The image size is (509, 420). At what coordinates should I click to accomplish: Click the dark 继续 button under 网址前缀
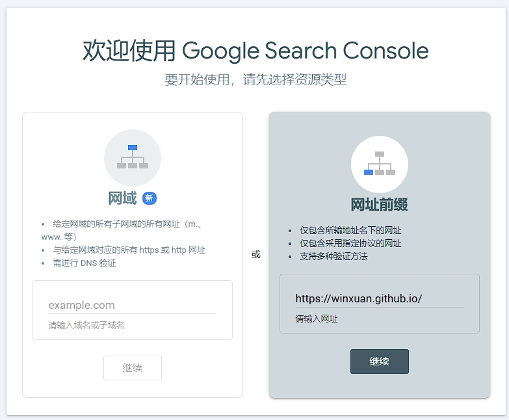(380, 361)
